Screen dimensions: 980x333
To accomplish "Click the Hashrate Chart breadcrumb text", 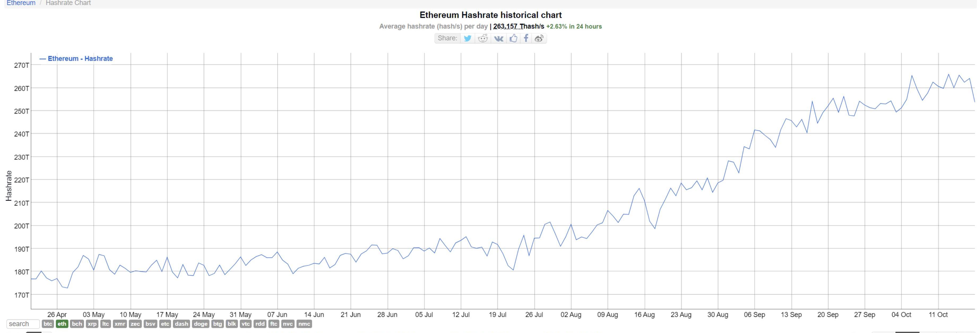I will (x=68, y=3).
